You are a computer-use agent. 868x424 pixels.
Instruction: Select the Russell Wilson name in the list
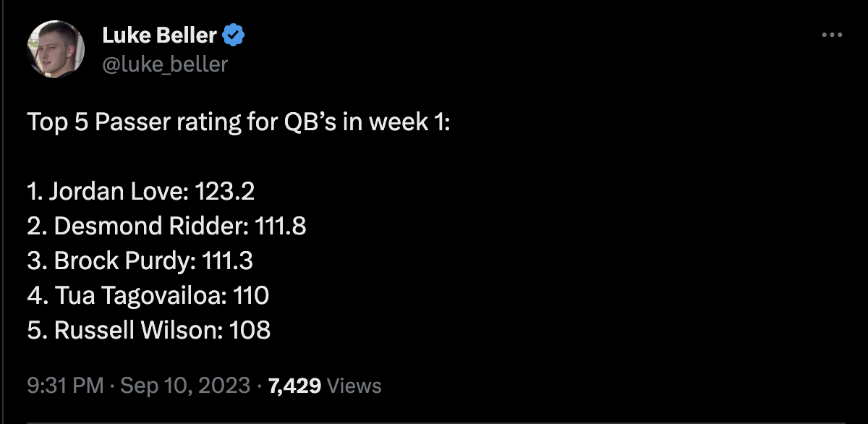tap(137, 331)
